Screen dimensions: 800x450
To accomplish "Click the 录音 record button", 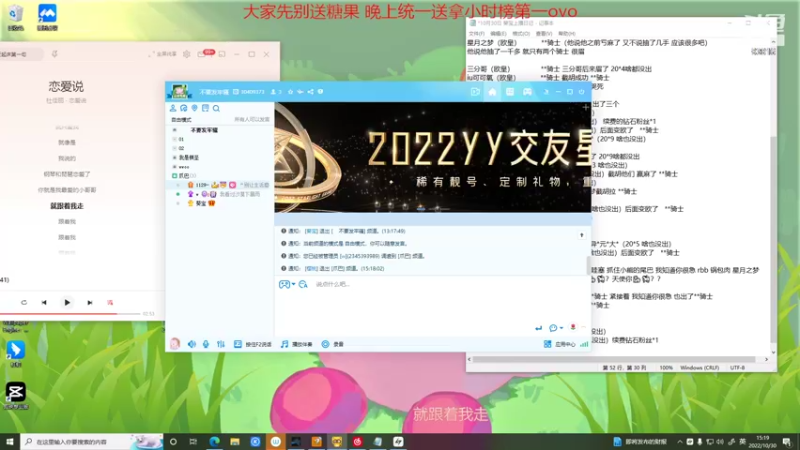I will click(333, 344).
